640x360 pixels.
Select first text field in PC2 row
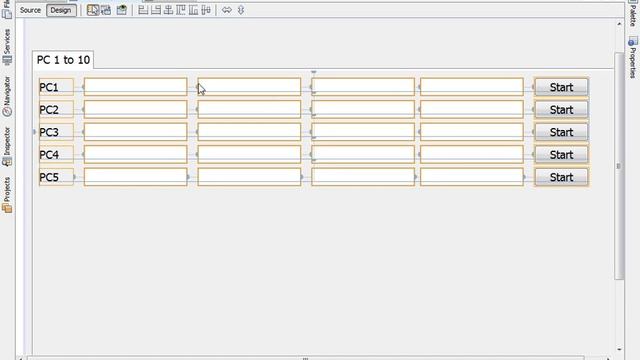[x=136, y=109]
